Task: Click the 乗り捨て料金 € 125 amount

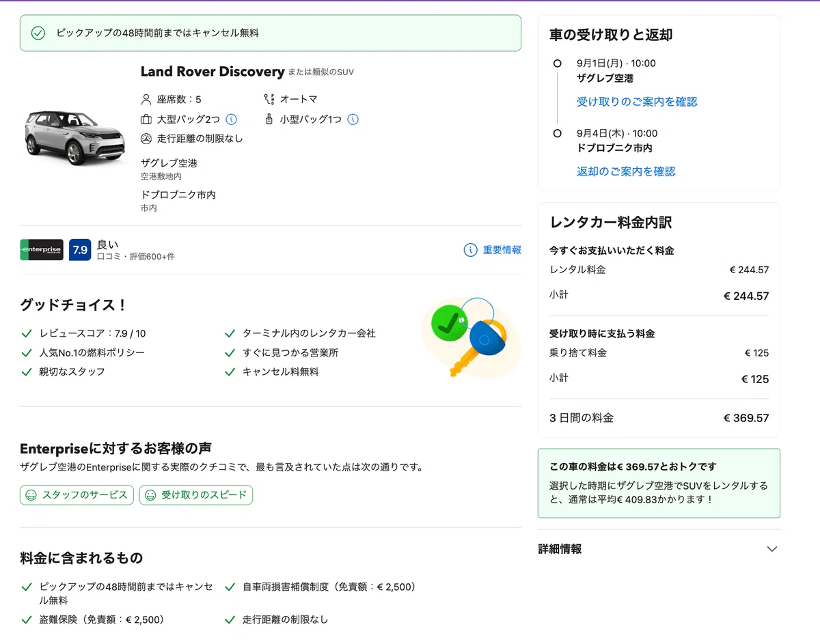Action: 756,353
